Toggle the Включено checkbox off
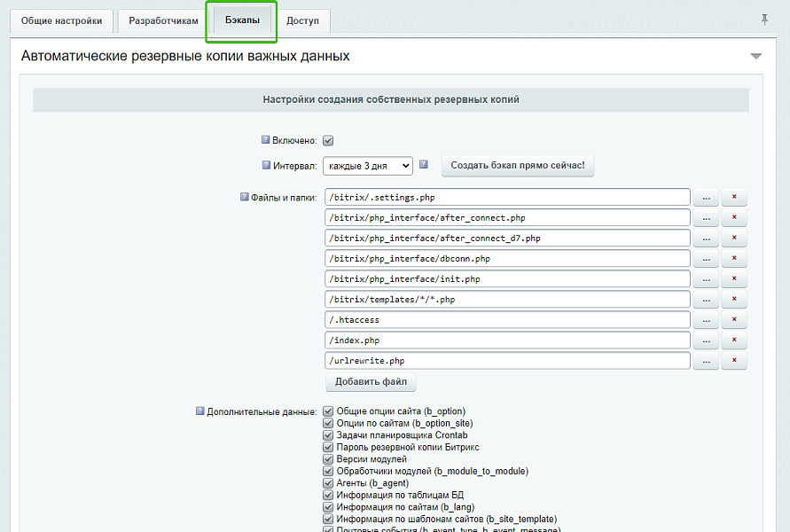The width and height of the screenshot is (790, 532). point(328,140)
